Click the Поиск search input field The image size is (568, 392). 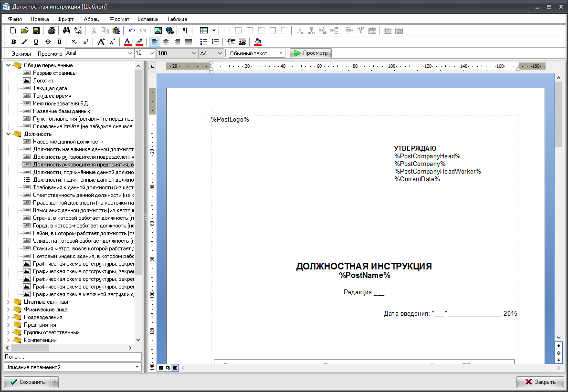(73, 357)
